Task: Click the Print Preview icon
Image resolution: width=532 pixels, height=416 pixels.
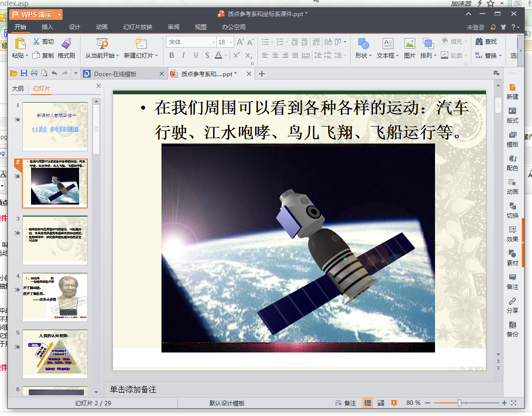Action: (44, 73)
